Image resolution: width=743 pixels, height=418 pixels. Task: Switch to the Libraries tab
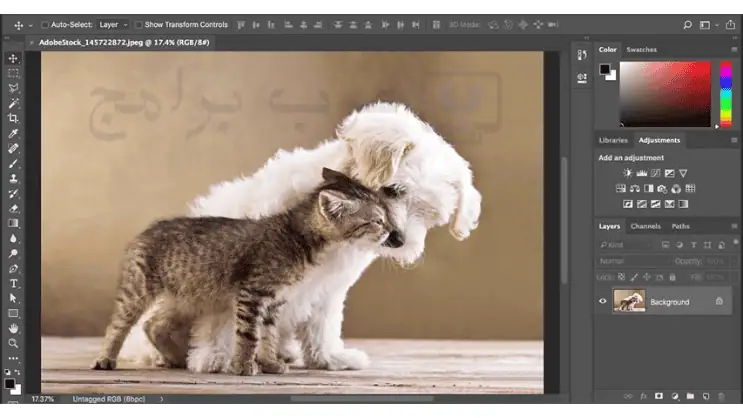(613, 140)
